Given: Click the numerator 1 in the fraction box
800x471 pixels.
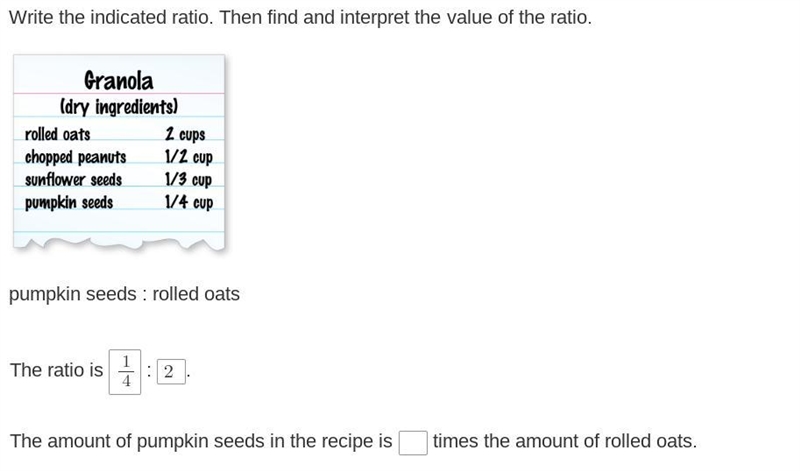Looking at the screenshot, I should (126, 362).
